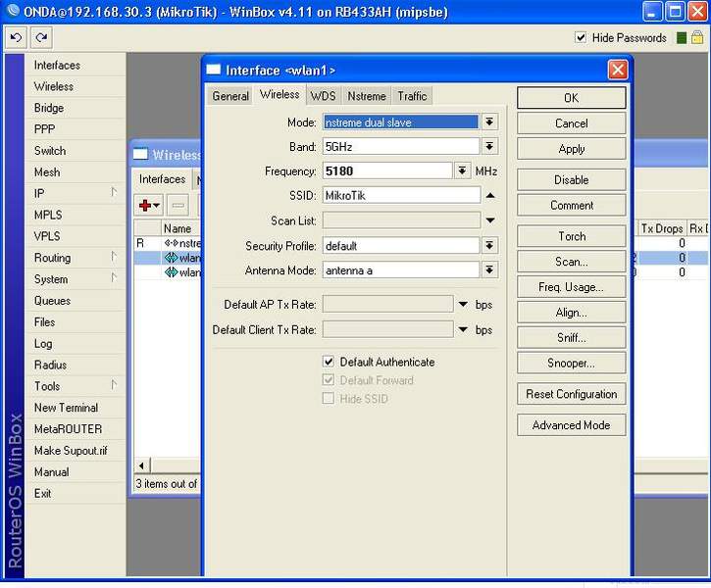Toggle the Hide SSID checkbox

tap(329, 398)
